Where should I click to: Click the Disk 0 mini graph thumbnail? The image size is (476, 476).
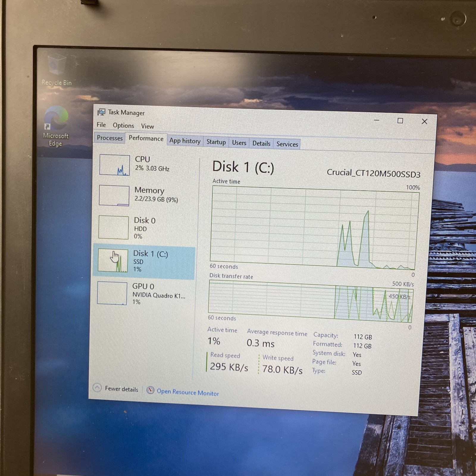114,227
